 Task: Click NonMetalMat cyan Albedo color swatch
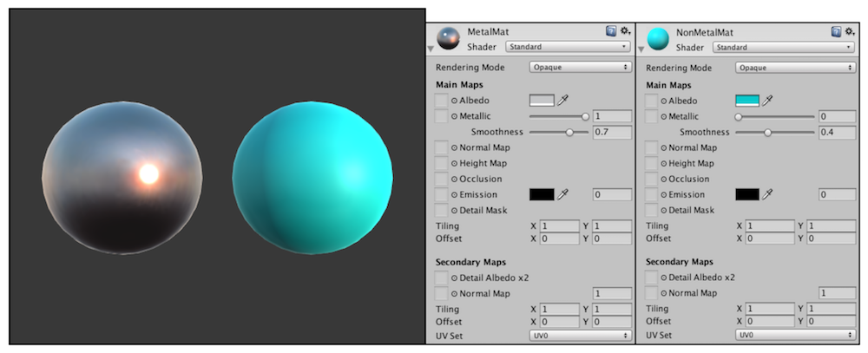[x=747, y=101]
